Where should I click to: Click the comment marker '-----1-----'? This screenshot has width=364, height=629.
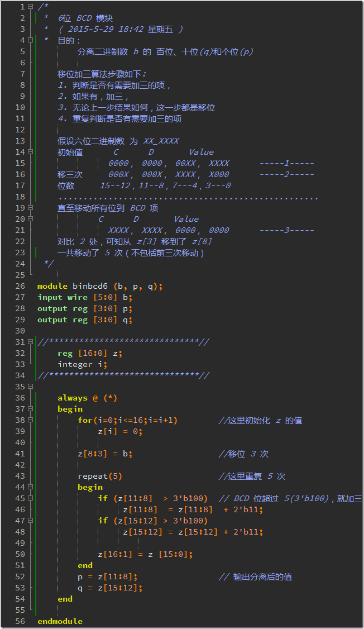pos(286,163)
